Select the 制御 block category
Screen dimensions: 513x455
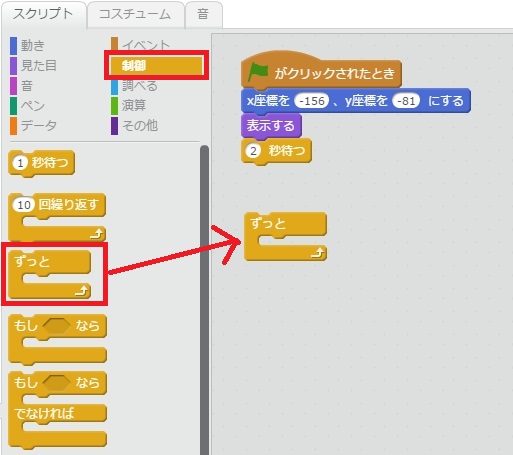[x=157, y=65]
